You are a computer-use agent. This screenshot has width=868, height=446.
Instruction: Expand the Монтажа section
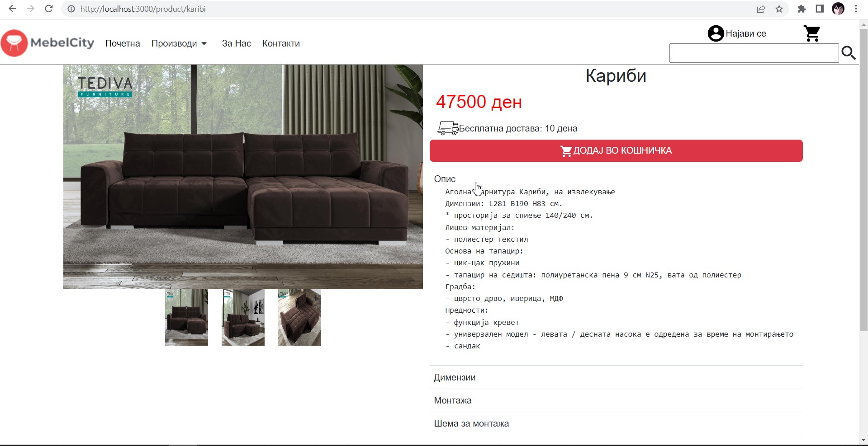click(616, 400)
